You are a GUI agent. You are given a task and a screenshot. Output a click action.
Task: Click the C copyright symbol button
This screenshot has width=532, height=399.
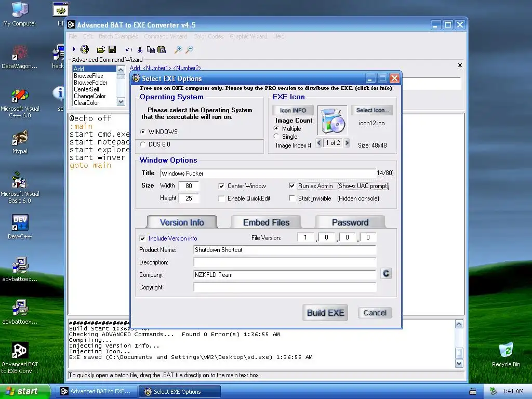tap(386, 273)
